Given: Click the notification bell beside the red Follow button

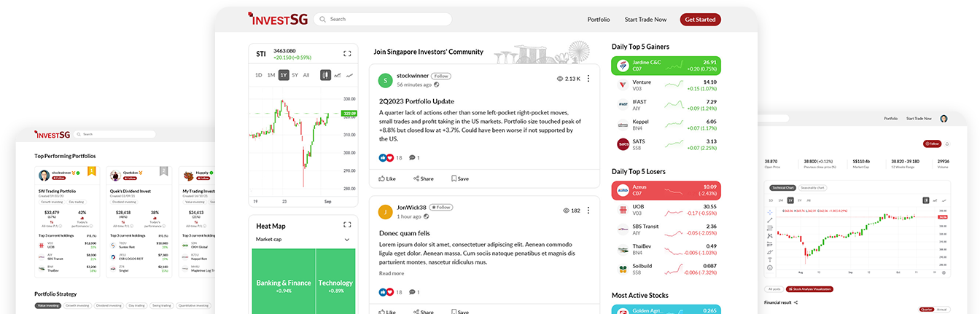Looking at the screenshot, I should (946, 144).
